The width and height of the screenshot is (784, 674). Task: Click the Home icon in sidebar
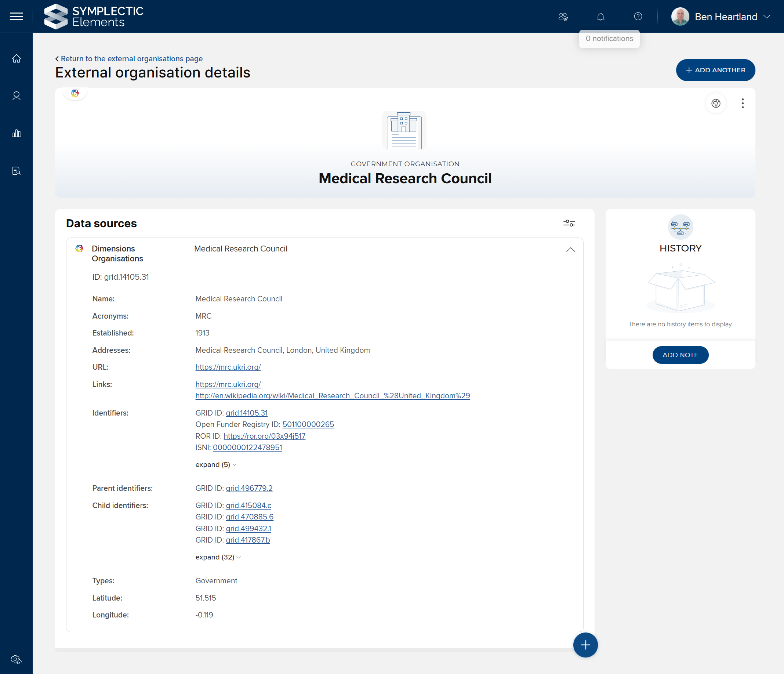[x=16, y=59]
